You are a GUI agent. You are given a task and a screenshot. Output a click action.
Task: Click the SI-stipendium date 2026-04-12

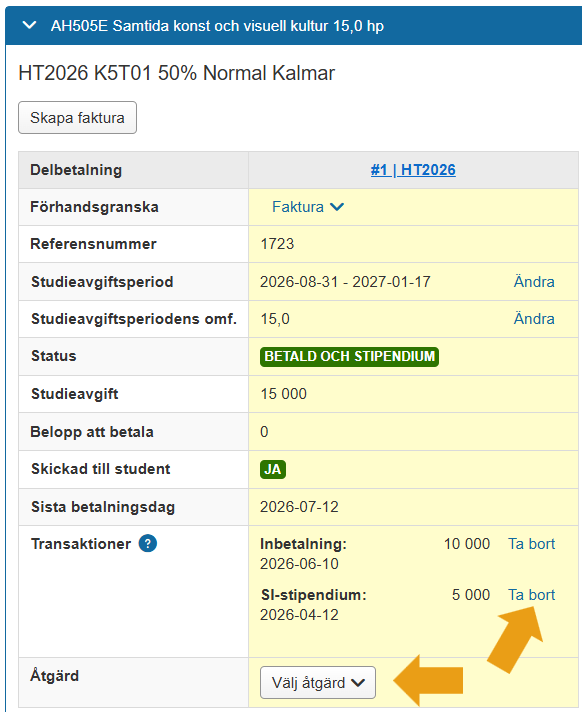pyautogui.click(x=299, y=615)
